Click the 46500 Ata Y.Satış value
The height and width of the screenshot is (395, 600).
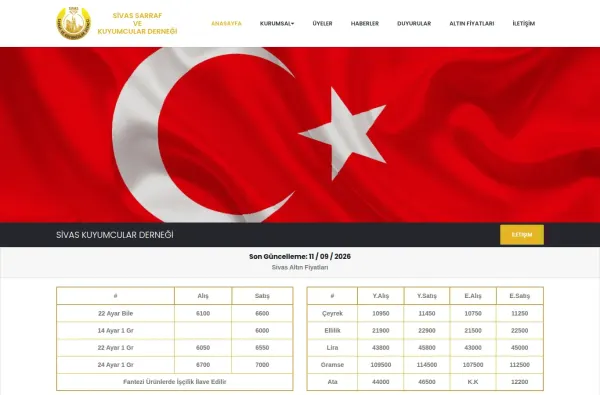coord(427,382)
